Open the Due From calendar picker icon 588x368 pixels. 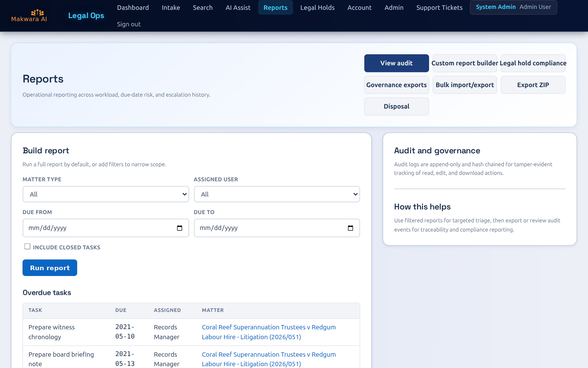[179, 228]
